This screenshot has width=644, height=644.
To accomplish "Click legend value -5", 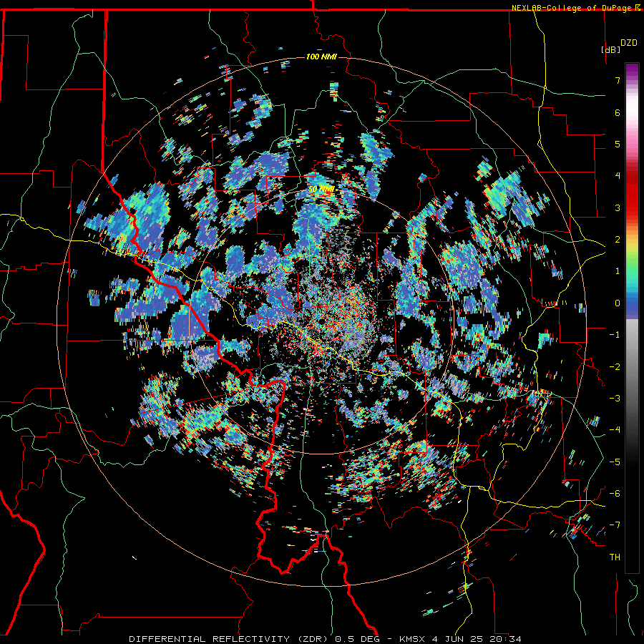I will 615,462.
